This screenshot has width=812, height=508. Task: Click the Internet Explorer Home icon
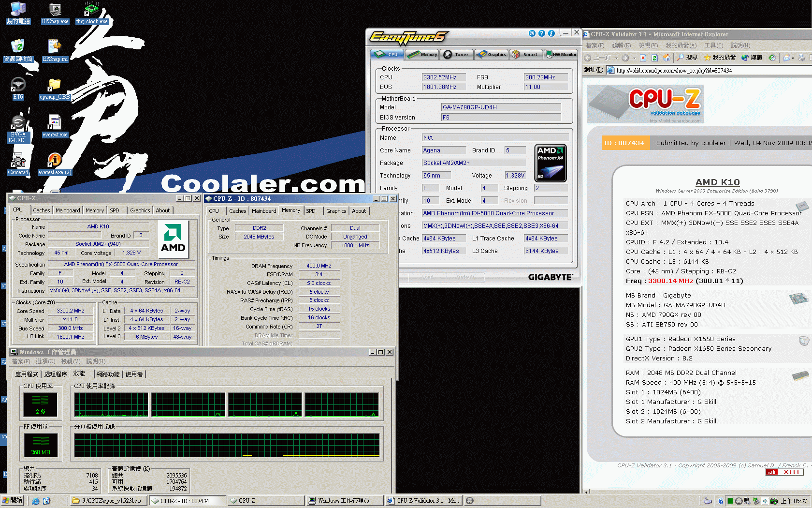tap(667, 58)
